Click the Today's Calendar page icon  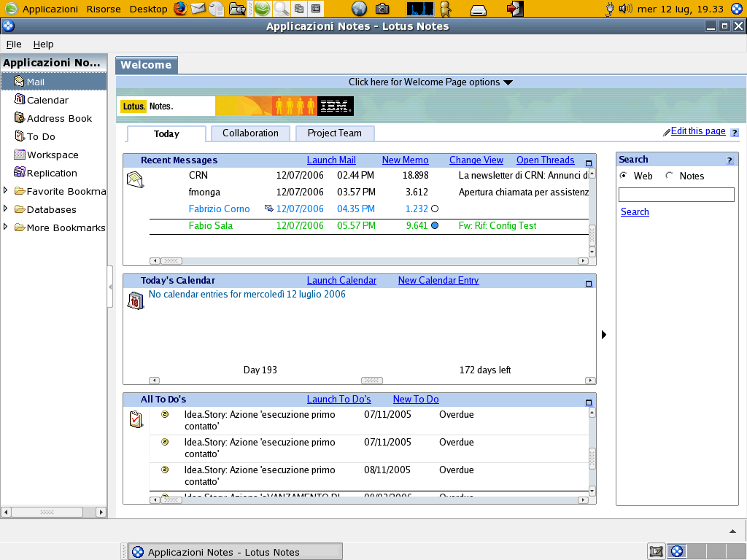pos(136,300)
